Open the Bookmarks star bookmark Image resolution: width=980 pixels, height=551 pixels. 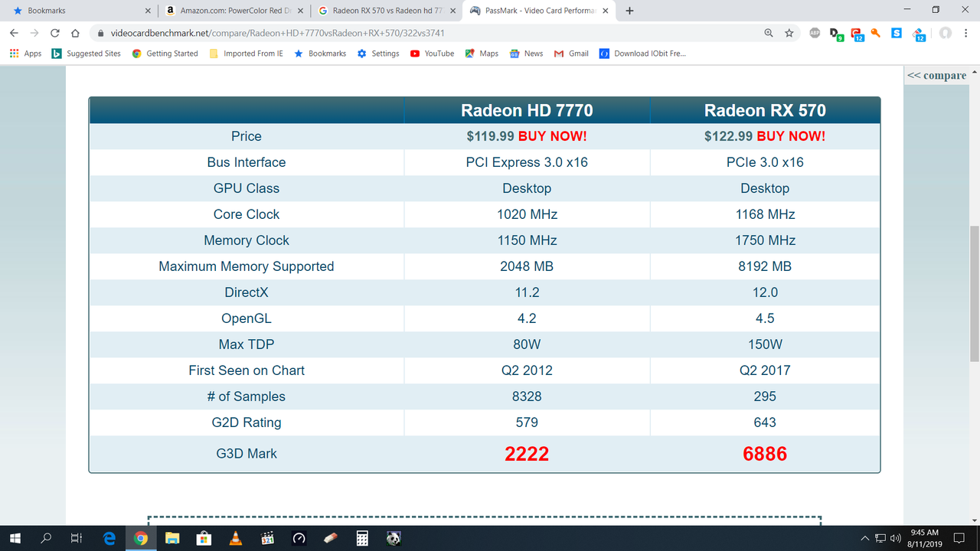(x=320, y=54)
